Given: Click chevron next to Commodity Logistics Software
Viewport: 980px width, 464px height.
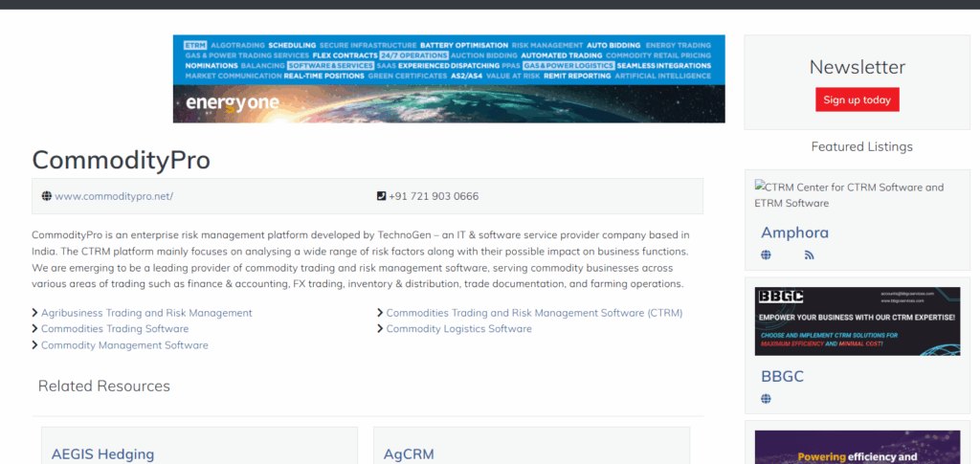Looking at the screenshot, I should (380, 328).
